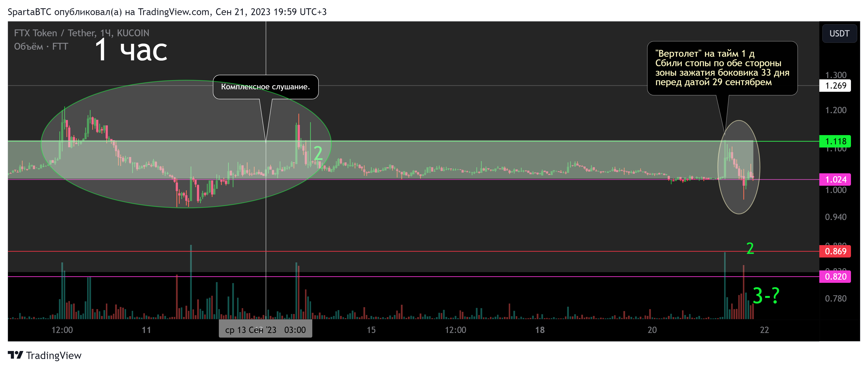Click the Комплексное слушание callout

pos(266,87)
